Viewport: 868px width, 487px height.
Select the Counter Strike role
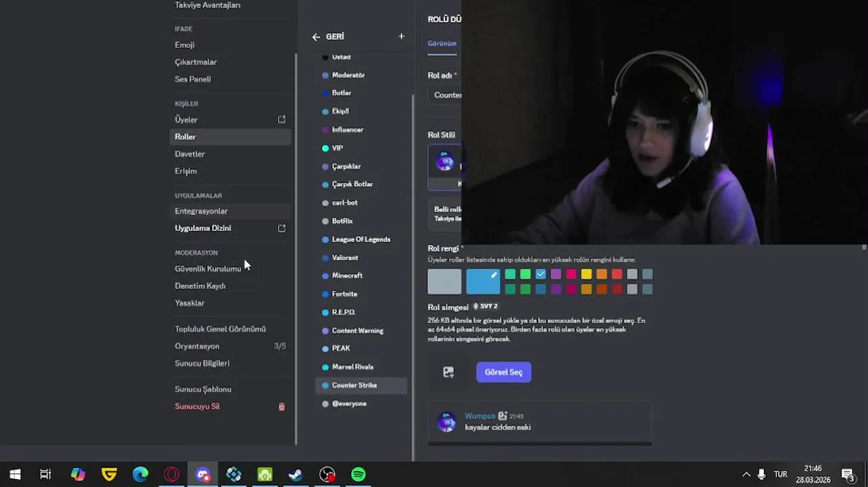point(361,386)
